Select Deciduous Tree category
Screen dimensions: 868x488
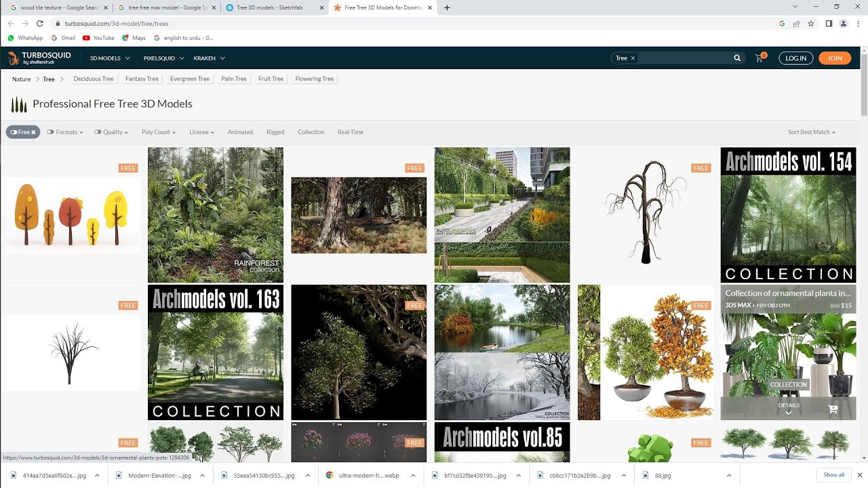(x=94, y=79)
